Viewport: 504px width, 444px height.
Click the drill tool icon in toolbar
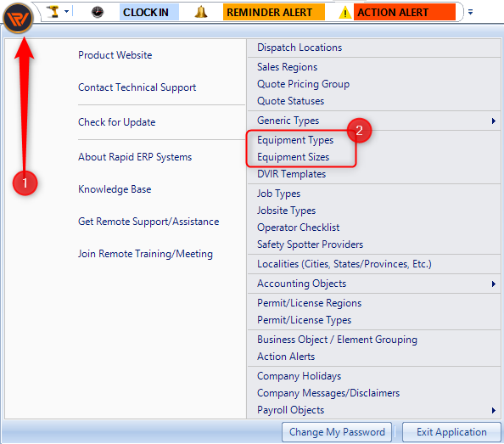coord(53,12)
